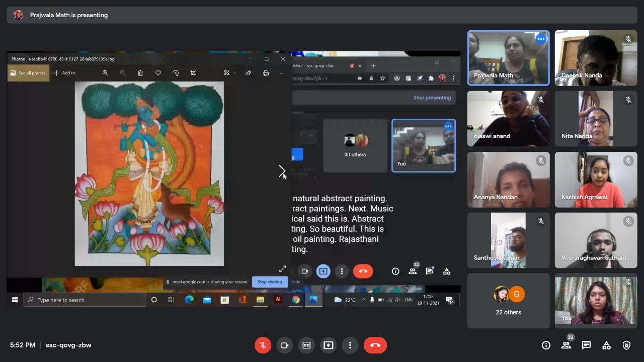Enter full screen view in Photos
The image size is (644, 362).
(x=282, y=269)
